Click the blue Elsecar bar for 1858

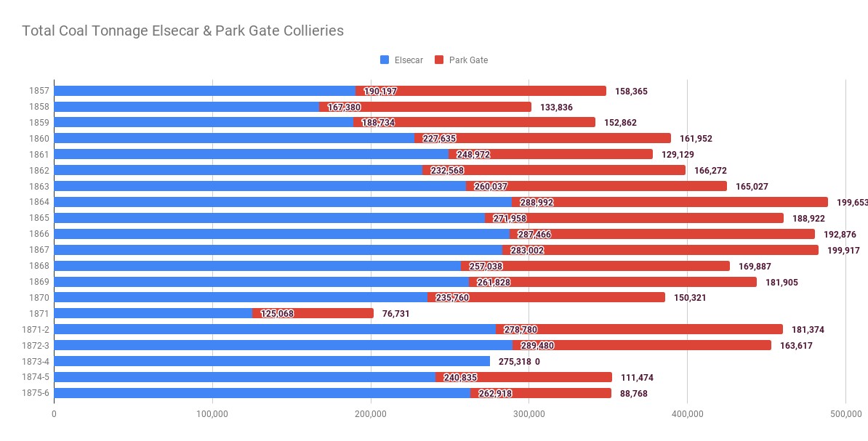[x=185, y=107]
